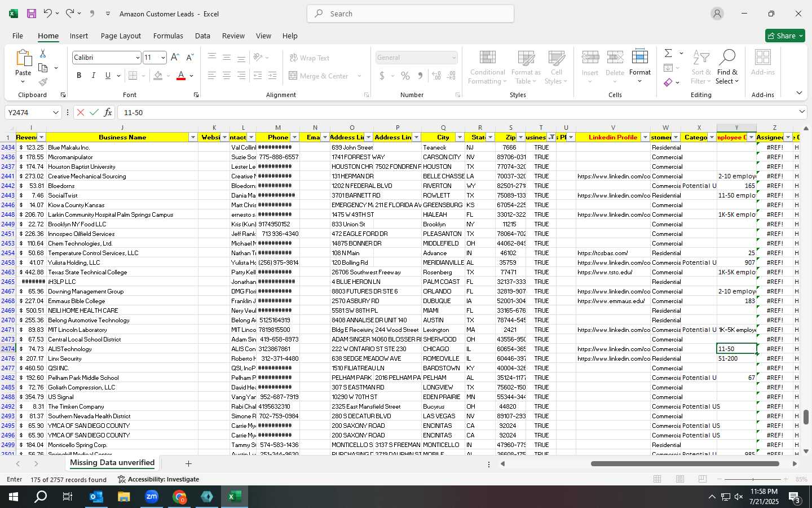Toggle Align Left for cell text
Screen dimensions: 812x508
point(212,76)
